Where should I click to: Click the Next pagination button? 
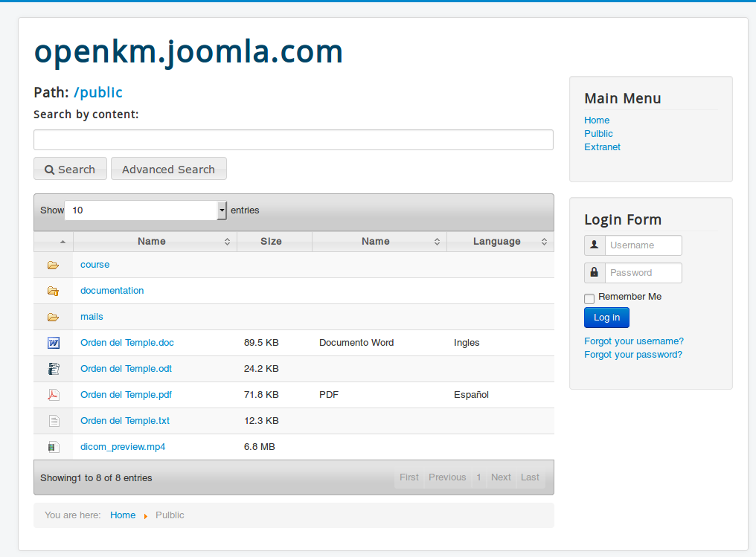pyautogui.click(x=501, y=477)
